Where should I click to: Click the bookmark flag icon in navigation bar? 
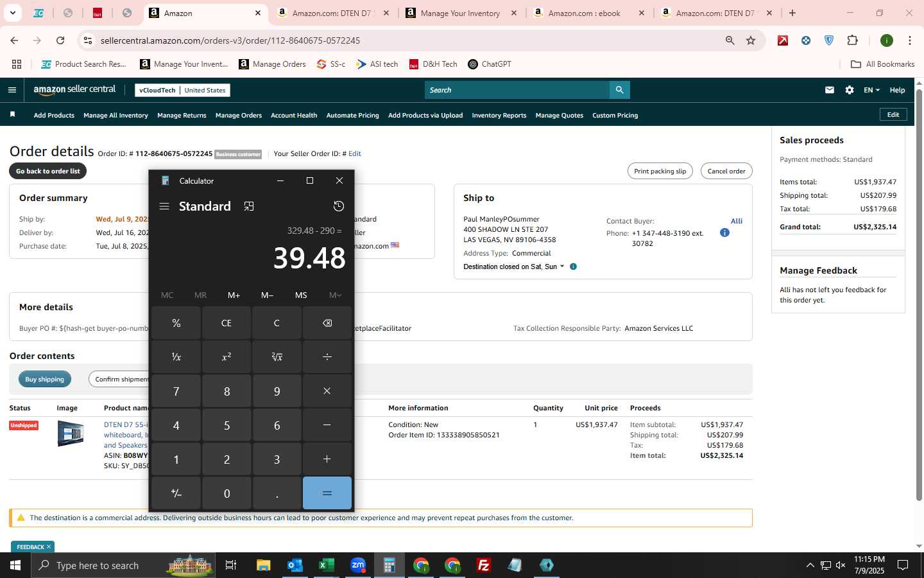[12, 115]
